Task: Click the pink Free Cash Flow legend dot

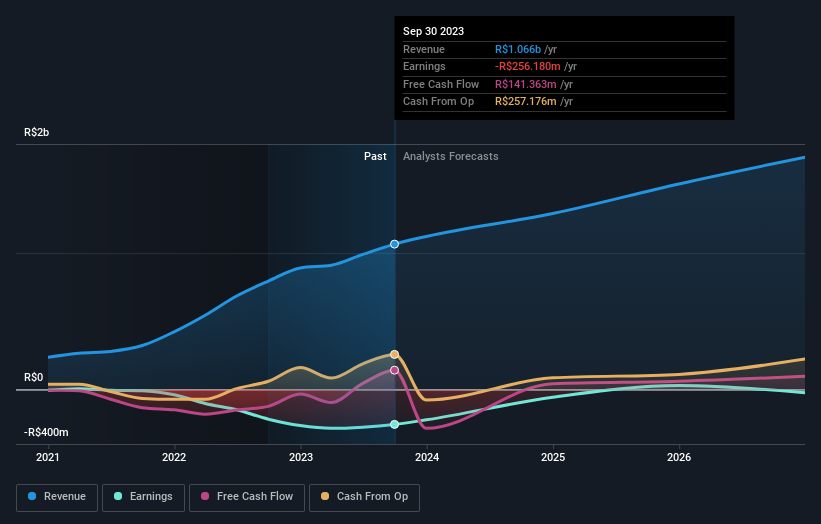Action: (205, 496)
